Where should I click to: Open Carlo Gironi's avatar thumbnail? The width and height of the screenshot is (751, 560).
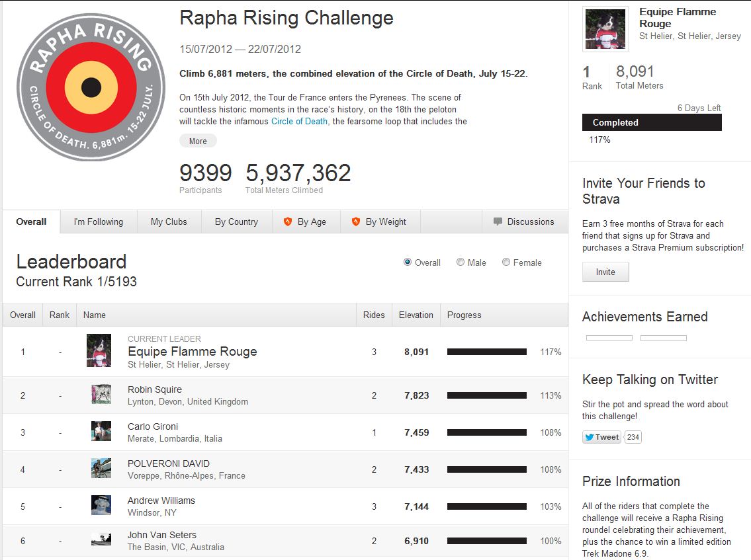click(x=101, y=431)
